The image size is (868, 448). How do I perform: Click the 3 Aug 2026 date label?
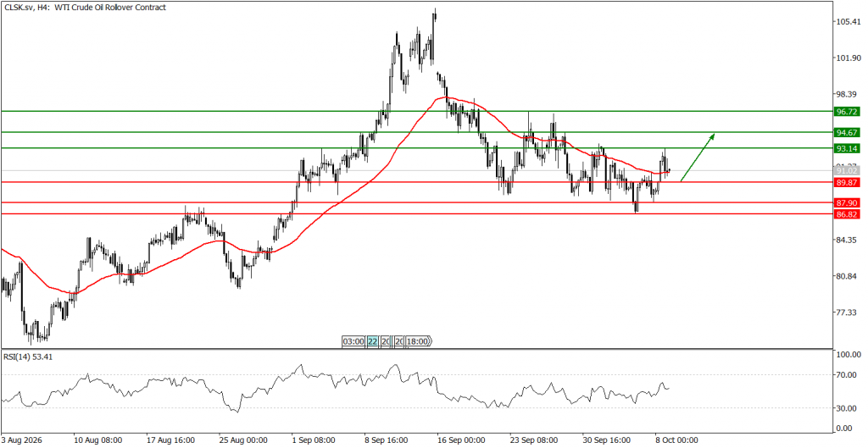tap(23, 440)
